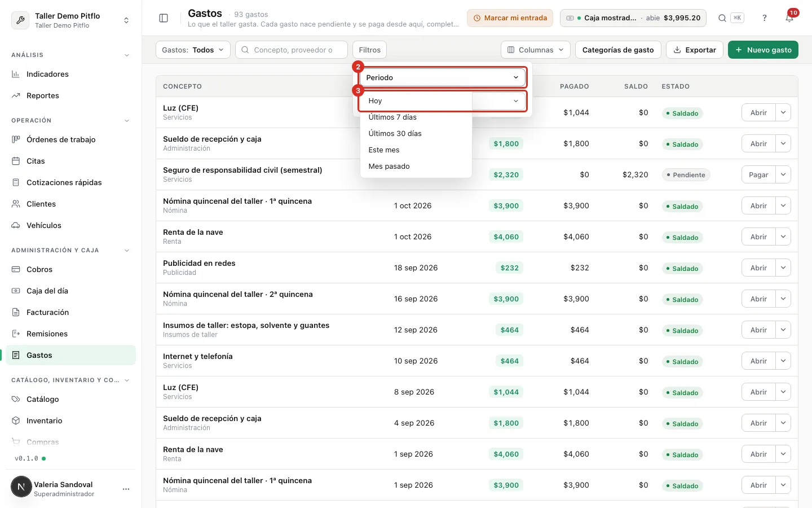Click the Facturación document icon
The image size is (812, 508).
point(16,312)
